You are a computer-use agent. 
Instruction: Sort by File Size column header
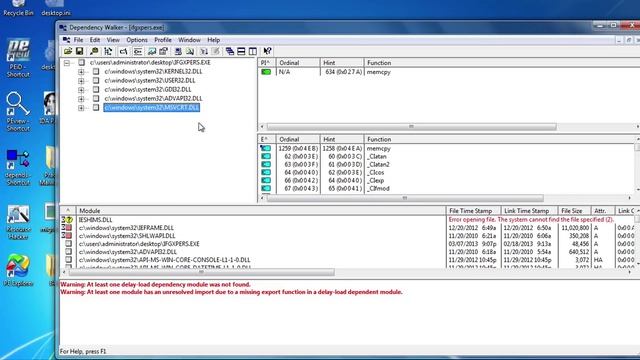574,211
